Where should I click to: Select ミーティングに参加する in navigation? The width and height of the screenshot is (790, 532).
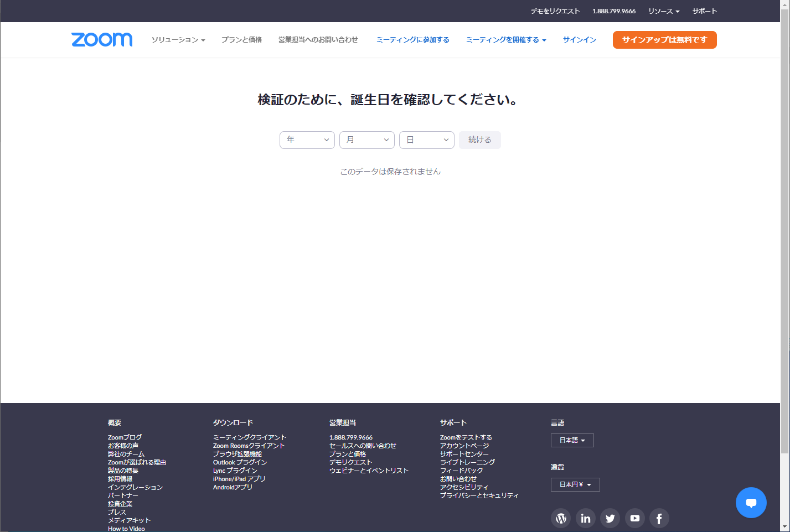click(x=413, y=40)
